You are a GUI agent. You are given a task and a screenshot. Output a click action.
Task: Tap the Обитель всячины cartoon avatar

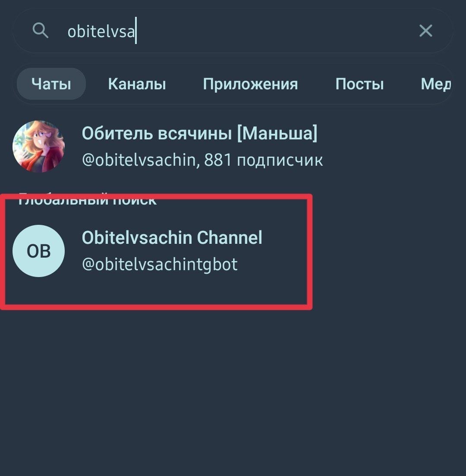38,146
